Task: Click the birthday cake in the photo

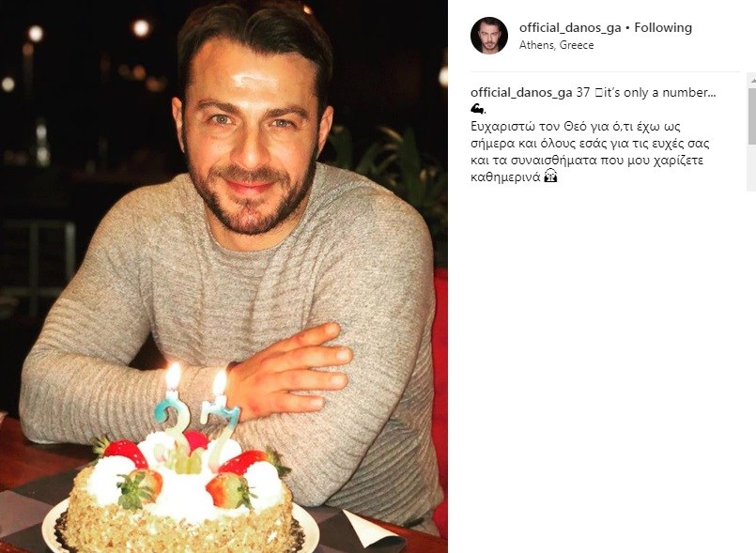Action: (x=179, y=497)
